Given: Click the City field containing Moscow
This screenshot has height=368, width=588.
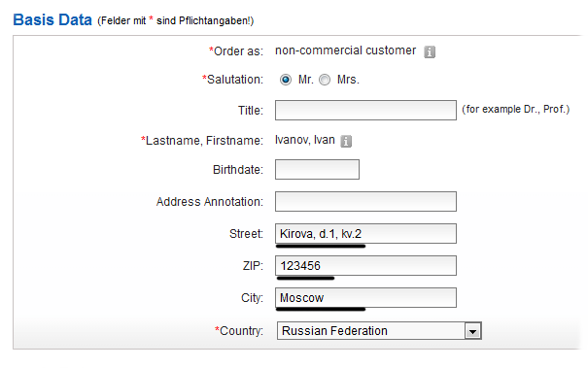Looking at the screenshot, I should click(365, 297).
